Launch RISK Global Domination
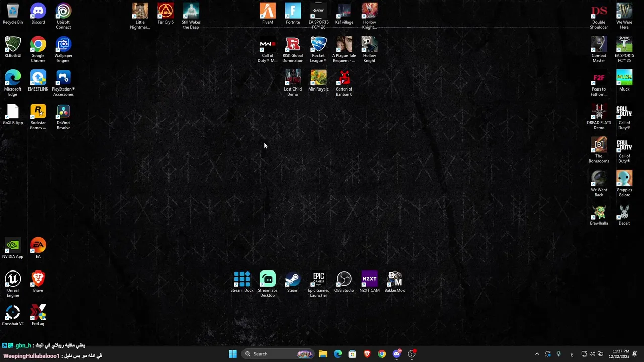The height and width of the screenshot is (362, 644). 293,50
